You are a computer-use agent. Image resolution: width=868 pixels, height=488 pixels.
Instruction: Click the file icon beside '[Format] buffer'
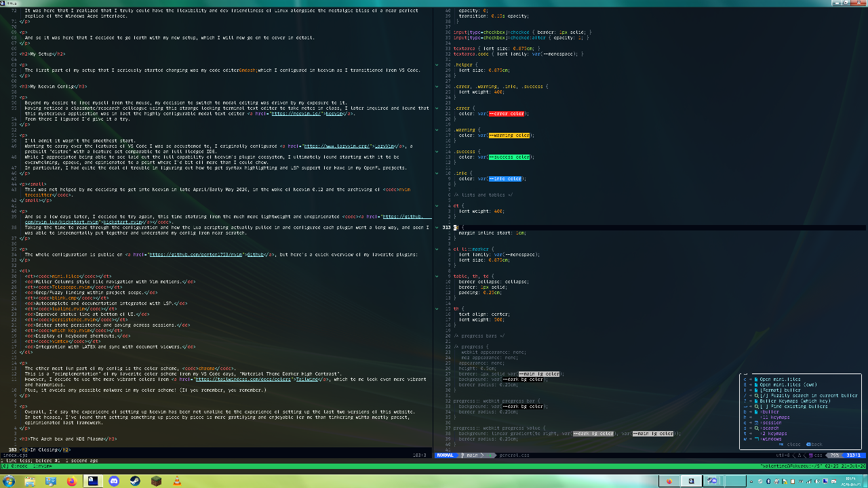[x=756, y=390]
